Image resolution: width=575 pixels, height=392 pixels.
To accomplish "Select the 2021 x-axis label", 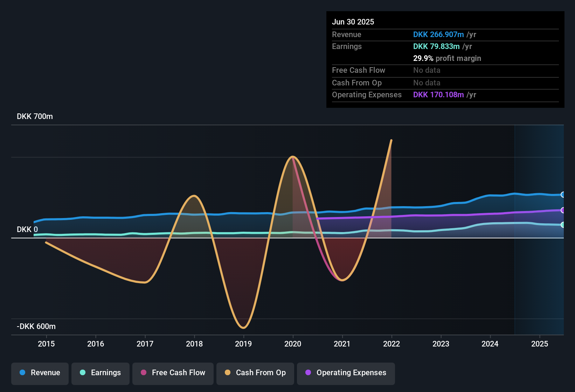I will pos(342,344).
